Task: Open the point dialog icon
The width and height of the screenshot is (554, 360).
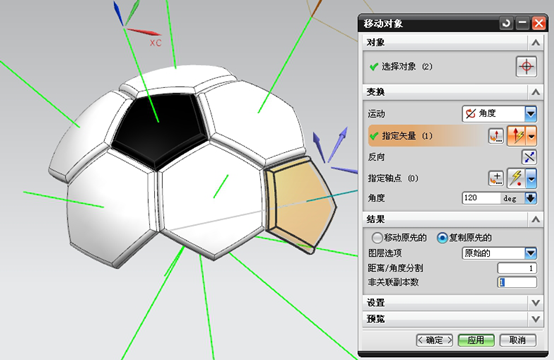Action: coord(496,178)
